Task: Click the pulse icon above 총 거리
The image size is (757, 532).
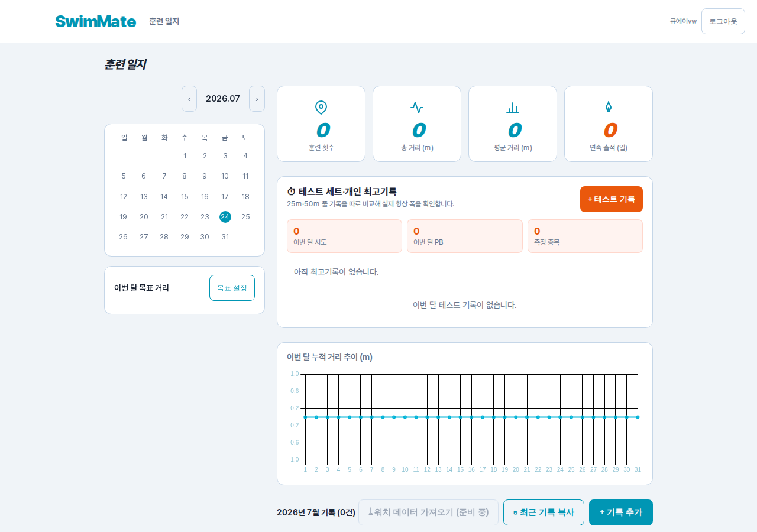Action: tap(417, 108)
